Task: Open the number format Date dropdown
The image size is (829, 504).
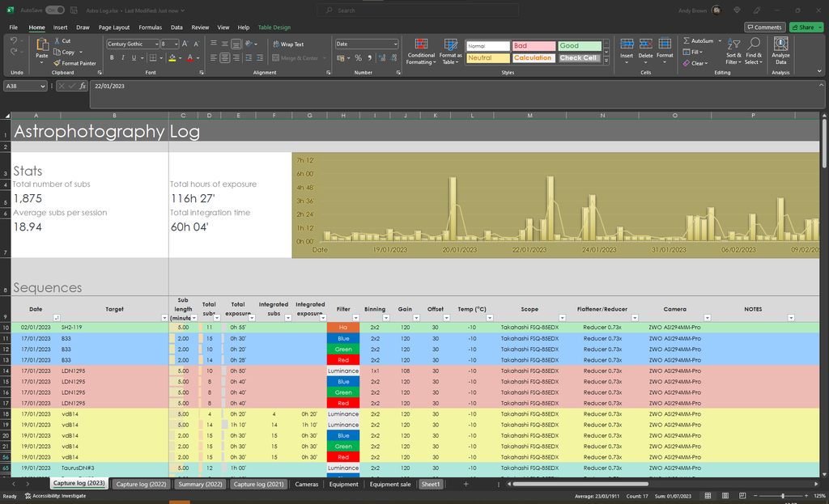Action: pyautogui.click(x=395, y=44)
